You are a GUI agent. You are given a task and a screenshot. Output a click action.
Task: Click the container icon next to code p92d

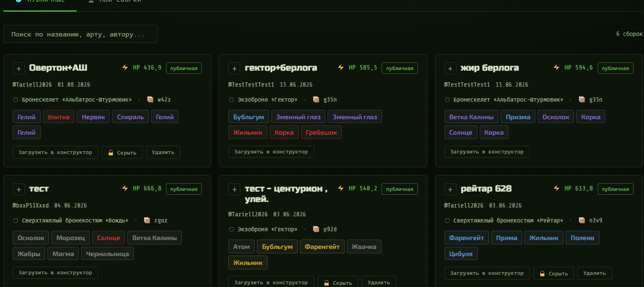coord(316,230)
